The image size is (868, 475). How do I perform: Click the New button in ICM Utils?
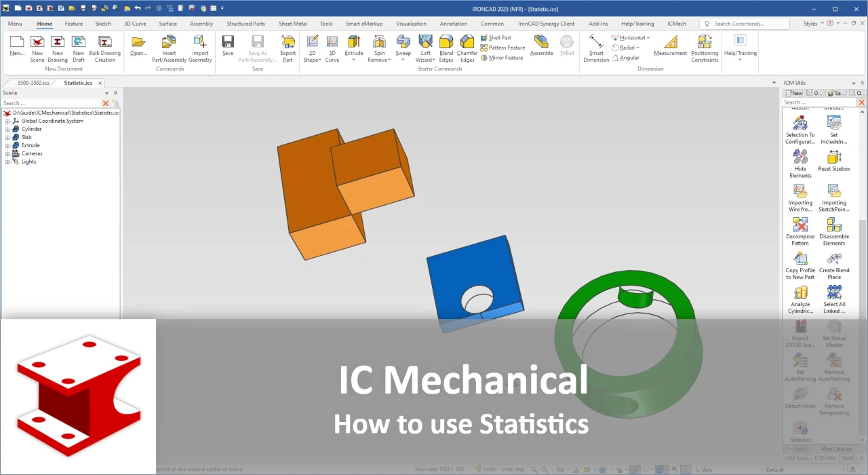click(x=793, y=93)
